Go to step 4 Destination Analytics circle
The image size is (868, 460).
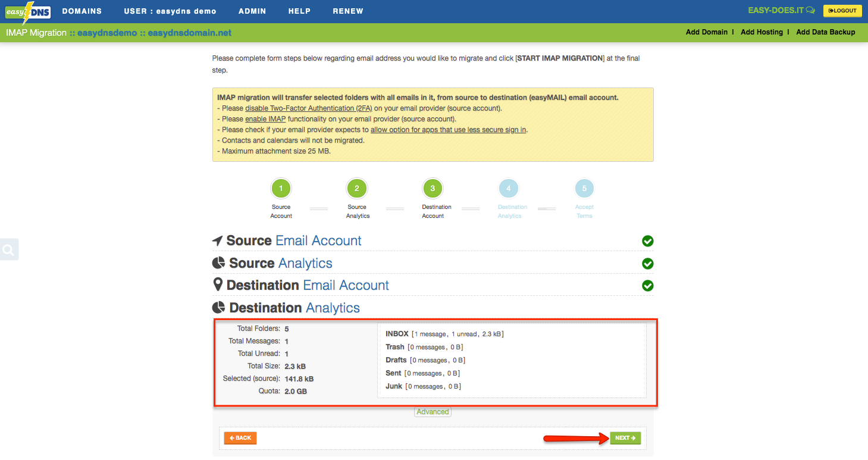tap(508, 189)
